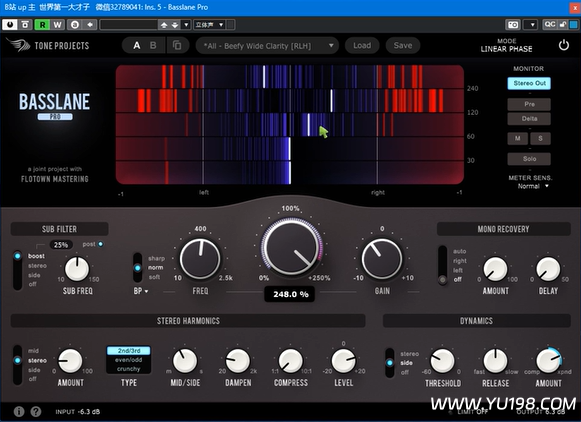Set Sub Filter mode to stereo

pyautogui.click(x=37, y=266)
